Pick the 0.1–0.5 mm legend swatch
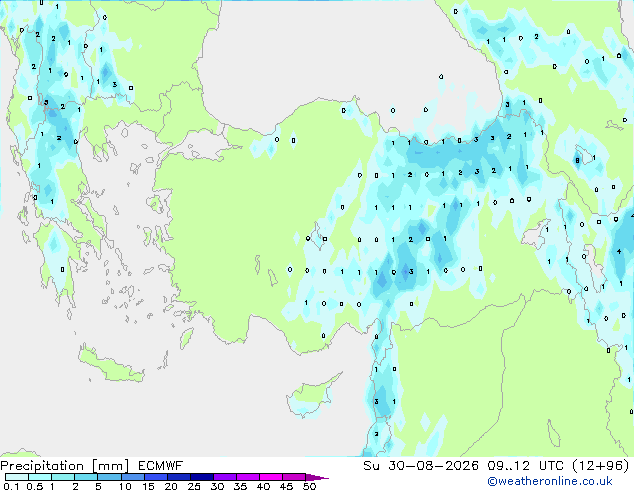The image size is (634, 490). click(17, 477)
